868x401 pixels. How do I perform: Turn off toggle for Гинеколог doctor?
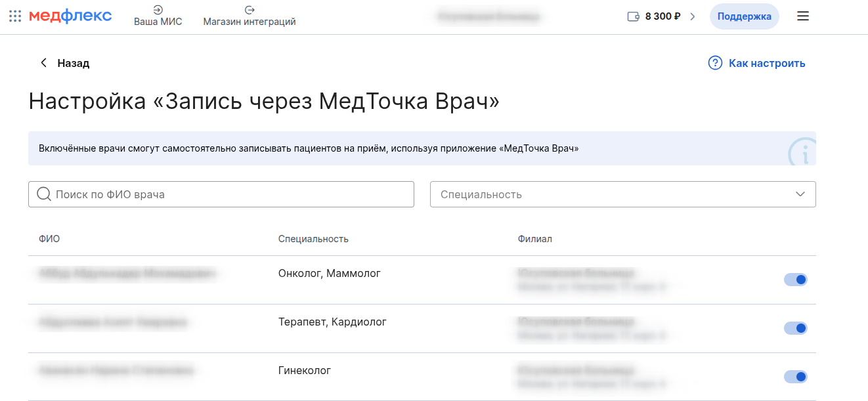click(795, 377)
